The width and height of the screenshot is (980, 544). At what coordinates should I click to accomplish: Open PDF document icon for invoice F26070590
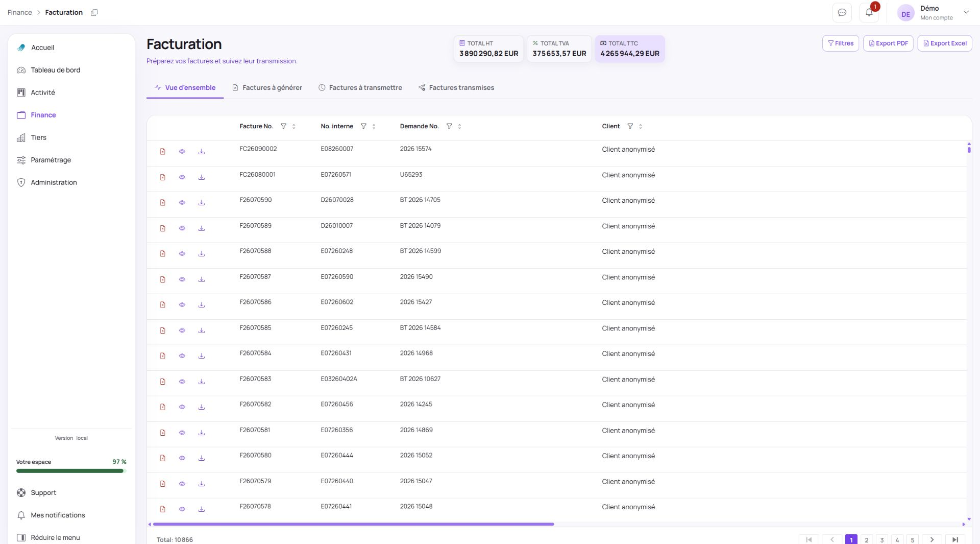pos(163,203)
